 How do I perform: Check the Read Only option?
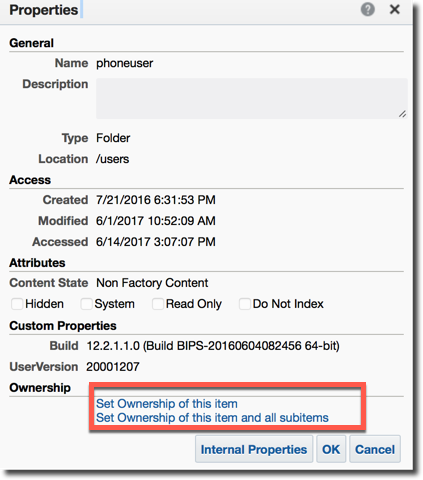[158, 304]
